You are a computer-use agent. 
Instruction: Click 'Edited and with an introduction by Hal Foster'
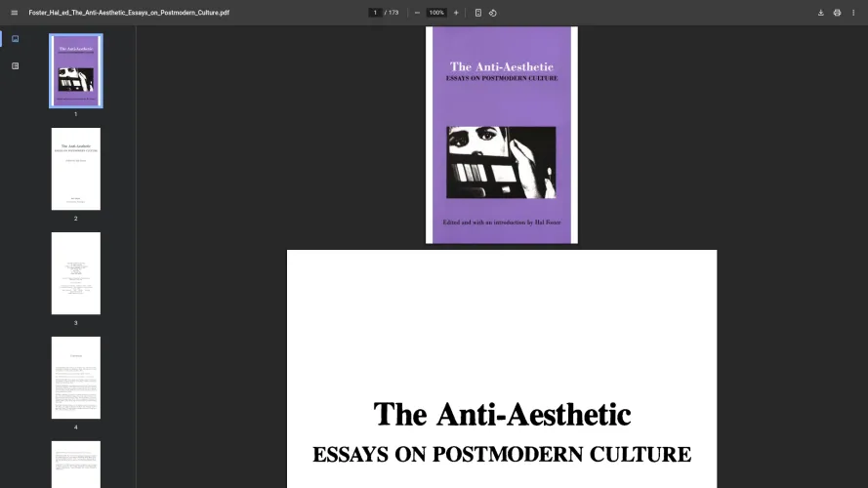(x=502, y=223)
